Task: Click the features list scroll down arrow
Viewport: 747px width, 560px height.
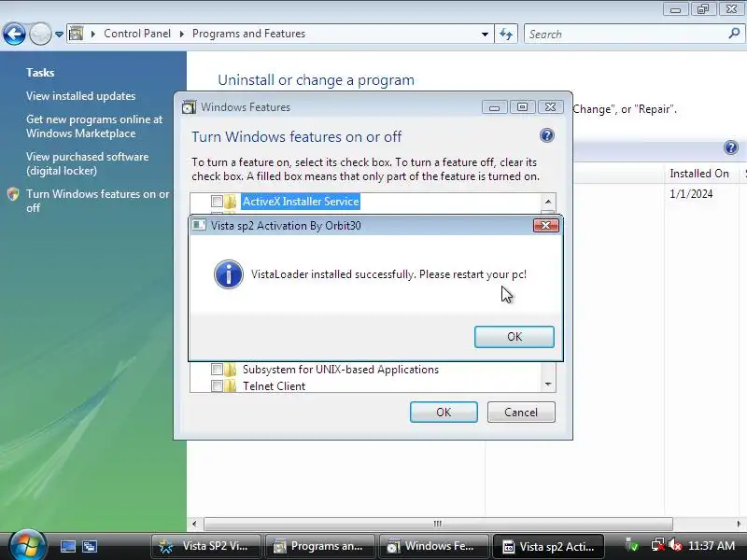Action: coord(548,385)
